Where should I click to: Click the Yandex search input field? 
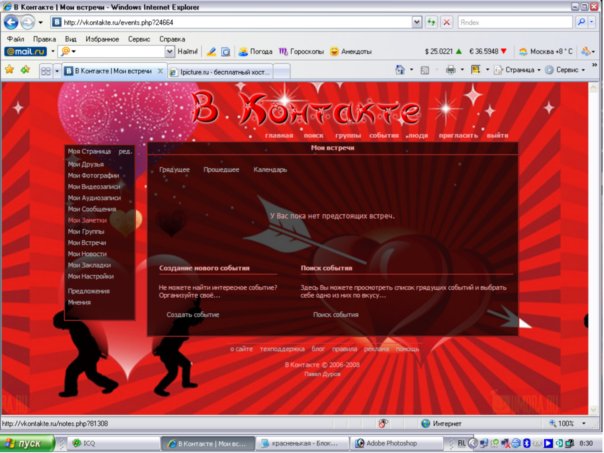coord(515,22)
